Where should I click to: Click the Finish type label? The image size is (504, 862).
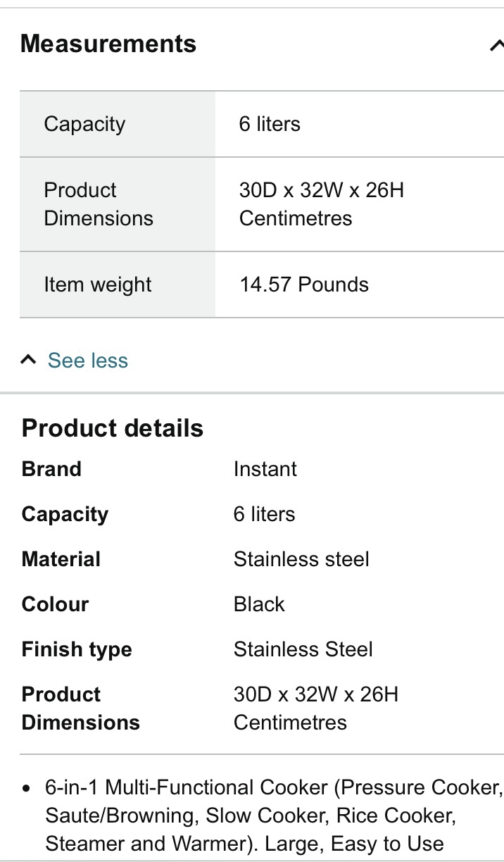click(77, 649)
